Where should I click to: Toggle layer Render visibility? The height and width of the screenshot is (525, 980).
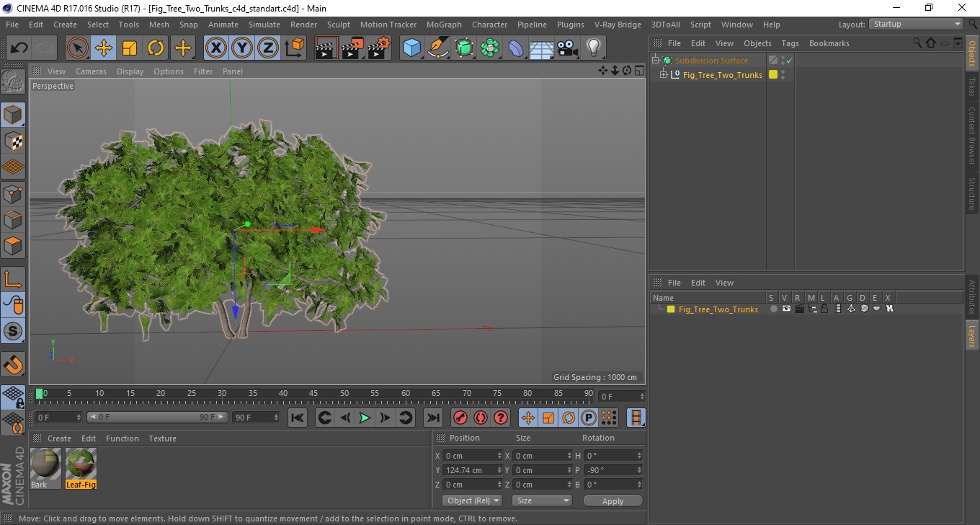point(799,309)
